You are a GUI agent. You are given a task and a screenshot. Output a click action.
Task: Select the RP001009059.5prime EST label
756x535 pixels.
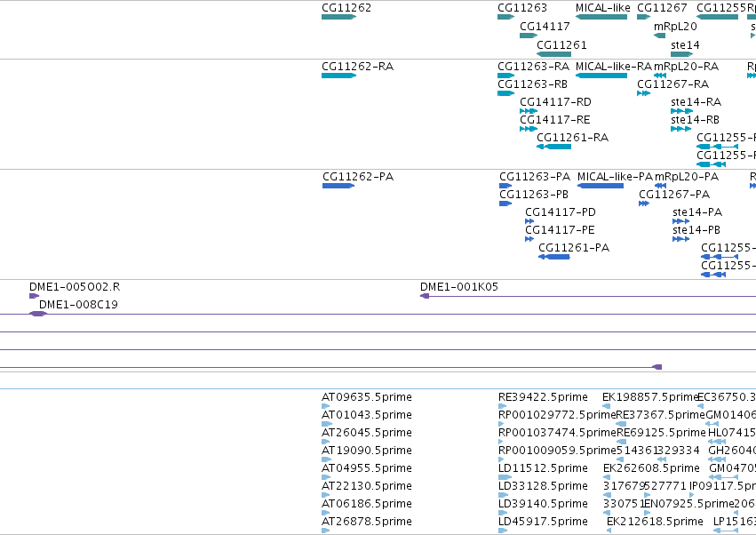point(557,451)
